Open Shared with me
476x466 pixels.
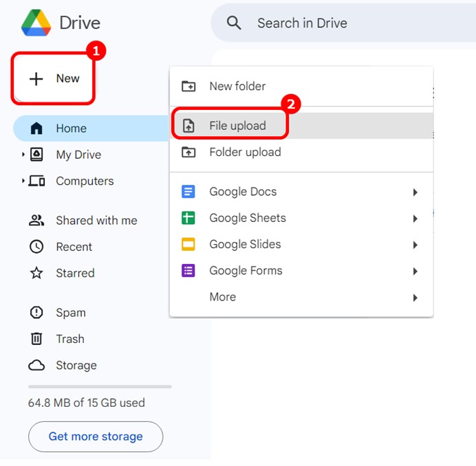(96, 221)
